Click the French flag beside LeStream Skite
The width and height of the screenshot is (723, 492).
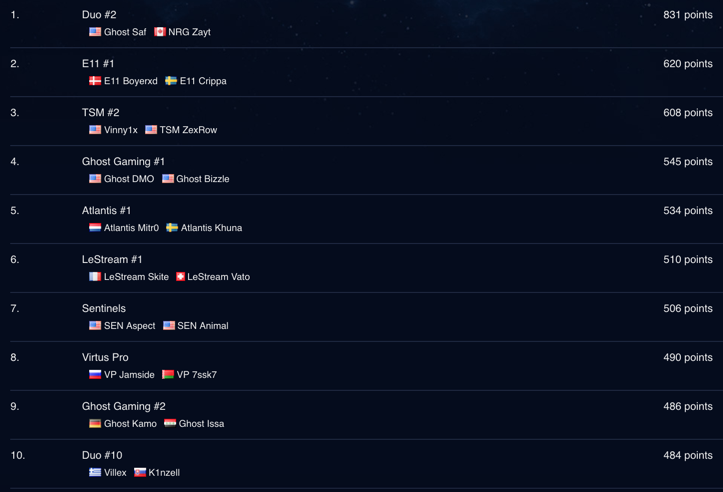[x=95, y=276]
